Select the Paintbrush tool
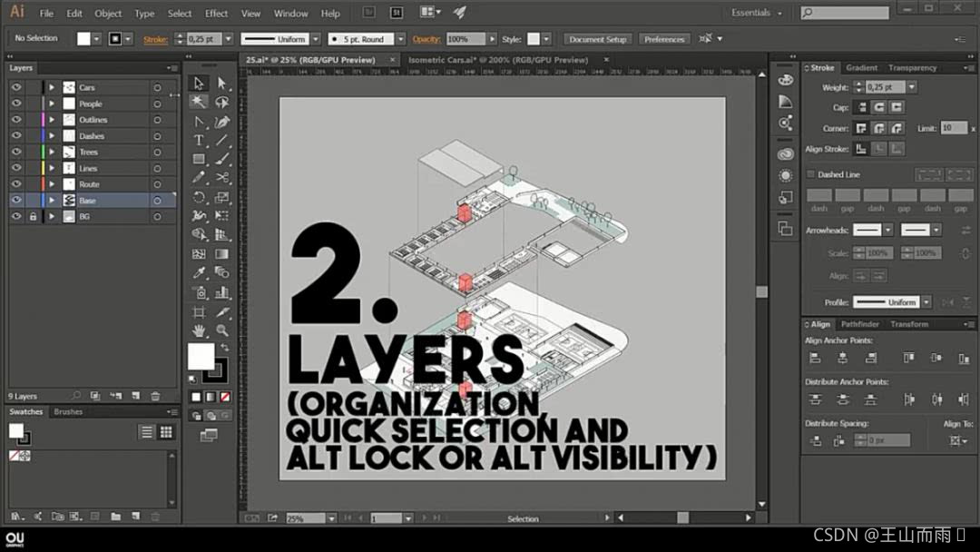 pos(222,159)
